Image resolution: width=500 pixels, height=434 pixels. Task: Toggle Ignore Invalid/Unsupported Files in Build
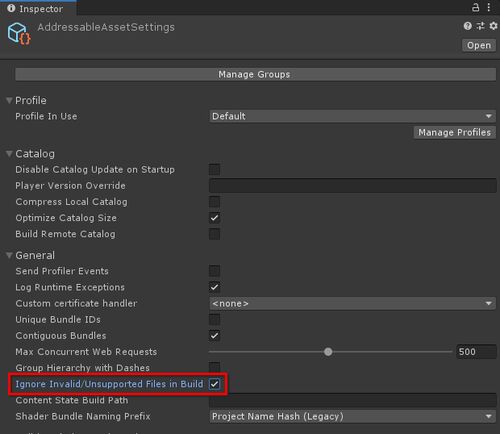tap(214, 384)
